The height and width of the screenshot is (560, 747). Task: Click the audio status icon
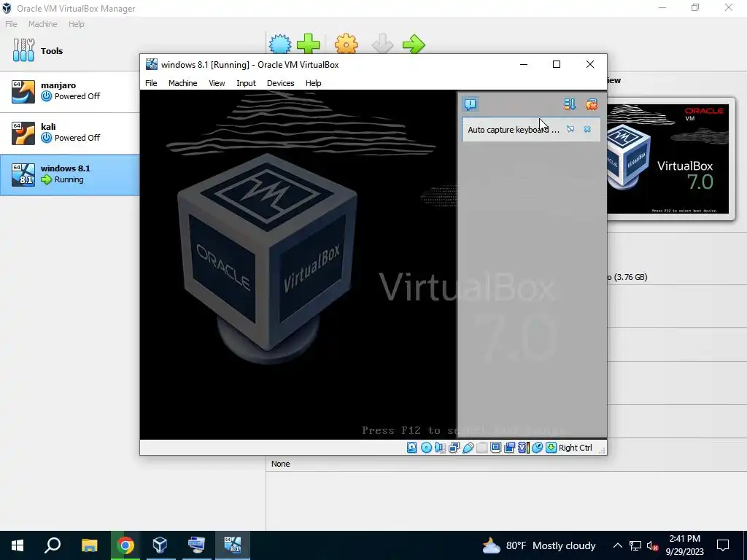click(440, 448)
